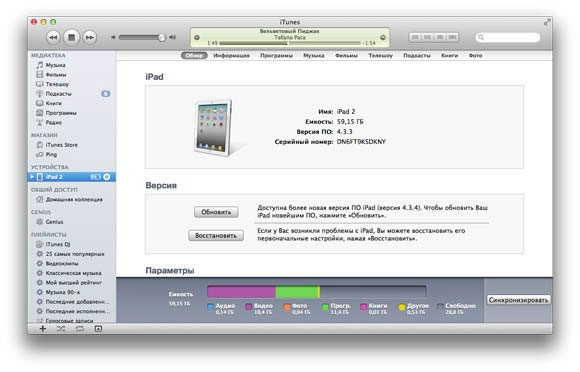The image size is (580, 372).
Task: Open the Телешоу tab
Action: coord(380,55)
